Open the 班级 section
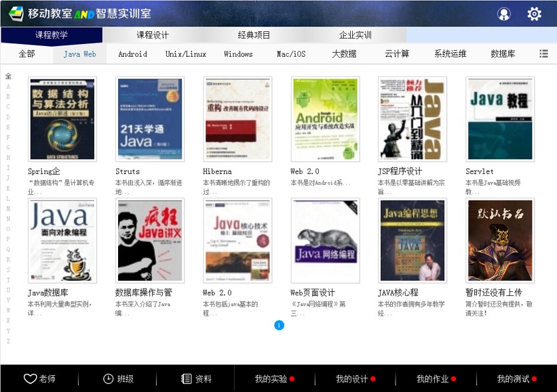Screen dimensions: 557x392 [118, 379]
